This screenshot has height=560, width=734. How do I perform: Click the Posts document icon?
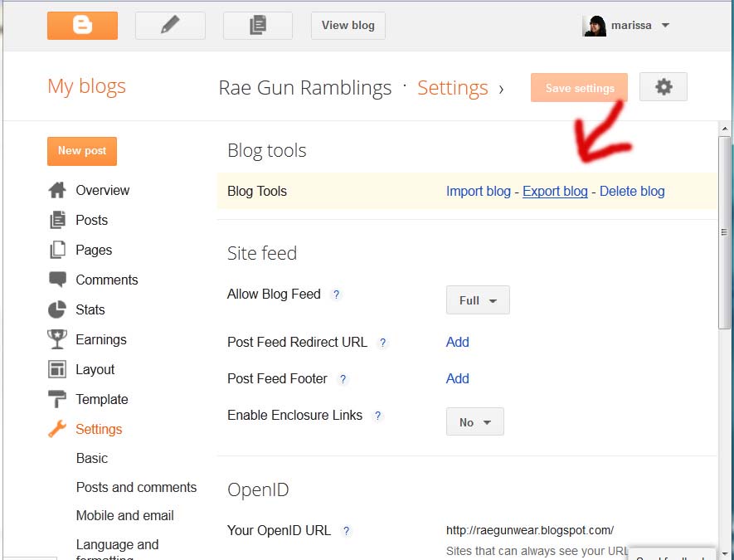(57, 220)
